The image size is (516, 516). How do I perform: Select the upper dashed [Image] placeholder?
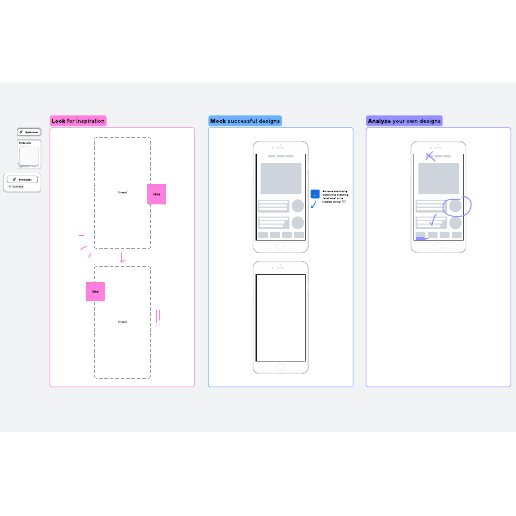tap(122, 193)
